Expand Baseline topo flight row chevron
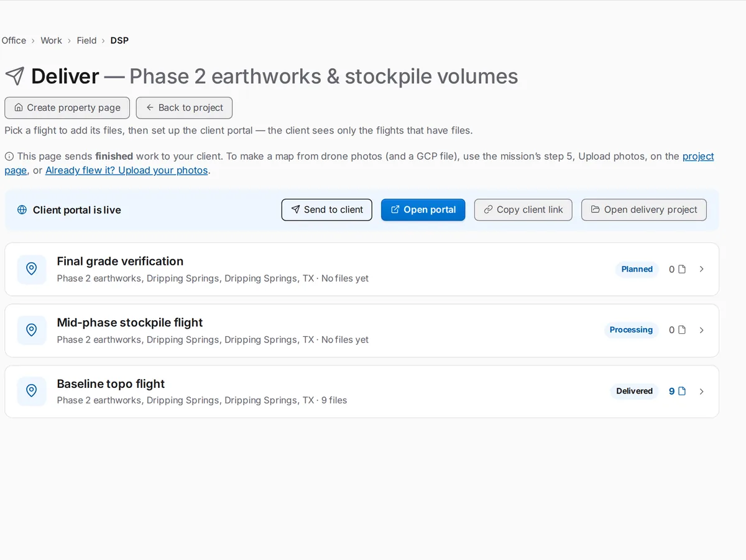Image resolution: width=746 pixels, height=560 pixels. click(702, 391)
